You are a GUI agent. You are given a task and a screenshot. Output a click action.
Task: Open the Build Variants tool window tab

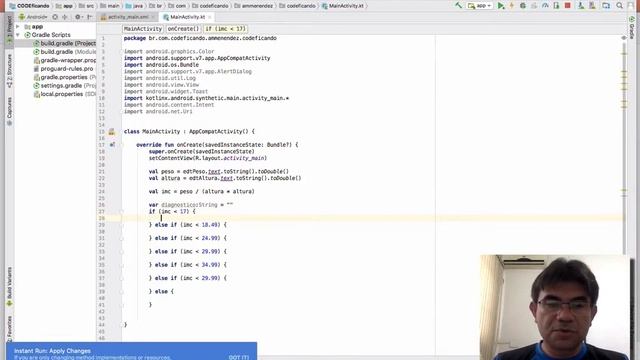(9, 287)
